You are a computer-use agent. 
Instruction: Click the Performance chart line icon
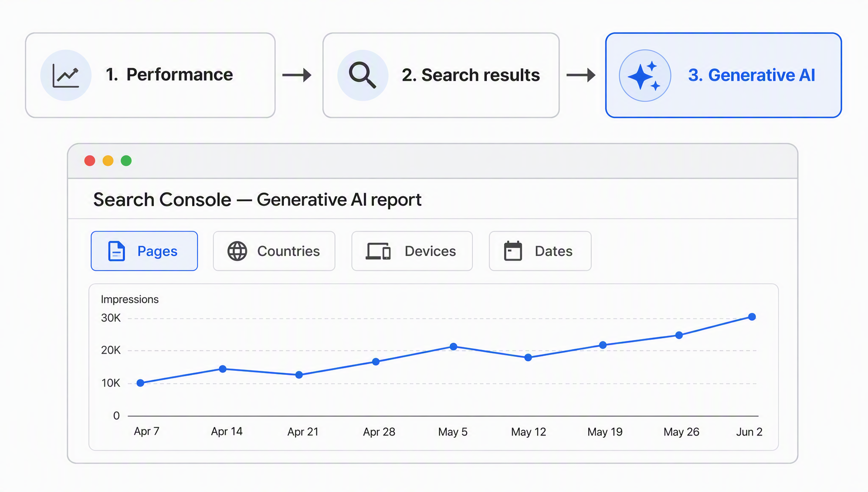pos(66,75)
